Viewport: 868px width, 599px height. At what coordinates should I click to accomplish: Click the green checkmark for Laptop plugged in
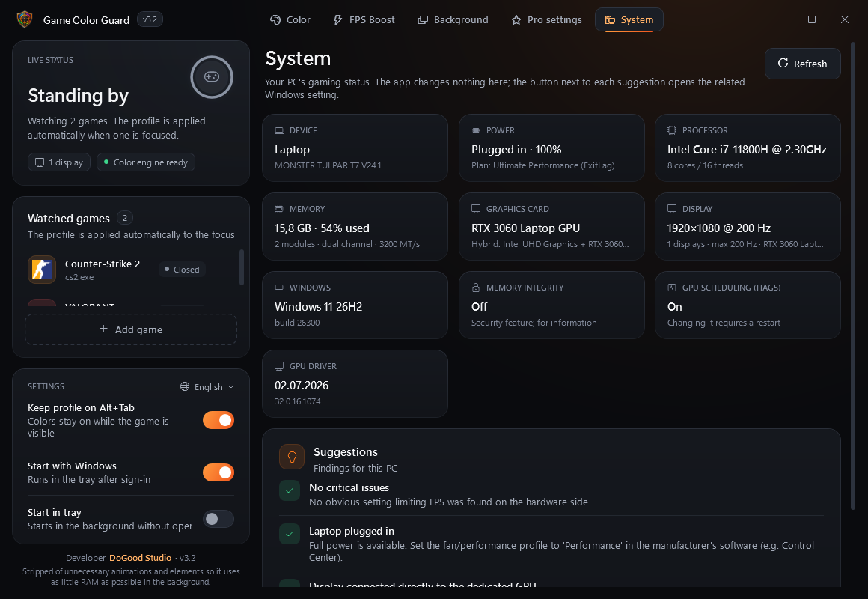(x=290, y=534)
